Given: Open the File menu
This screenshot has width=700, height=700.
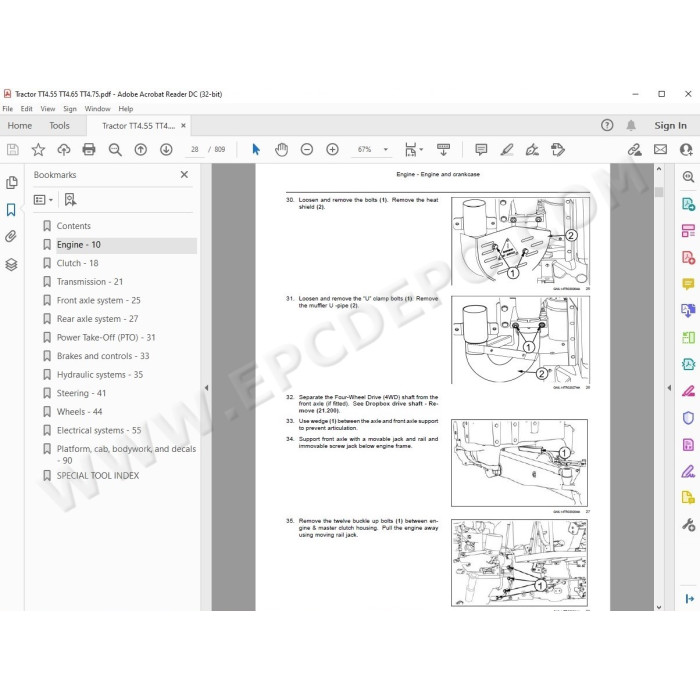Looking at the screenshot, I should [x=8, y=109].
